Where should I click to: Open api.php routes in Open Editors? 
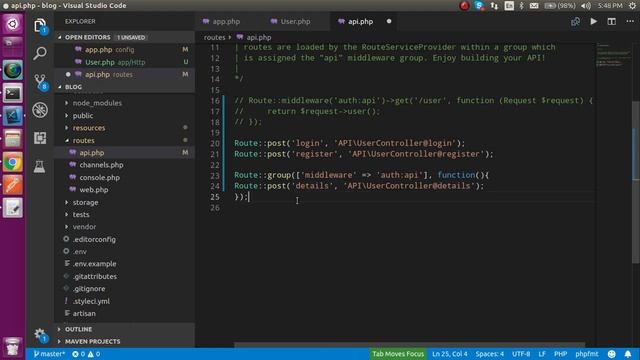[124, 74]
